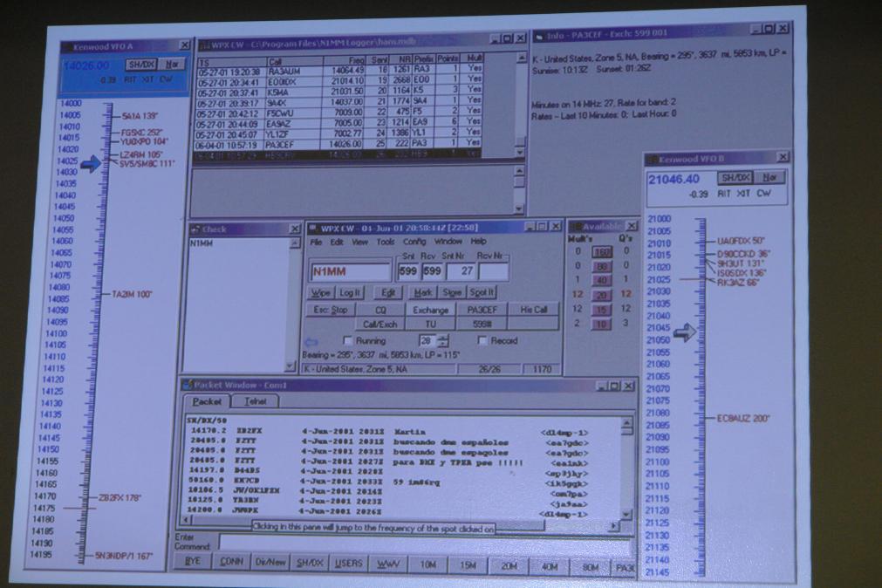Click the 20M packet button
882x588 pixels.
(x=509, y=566)
